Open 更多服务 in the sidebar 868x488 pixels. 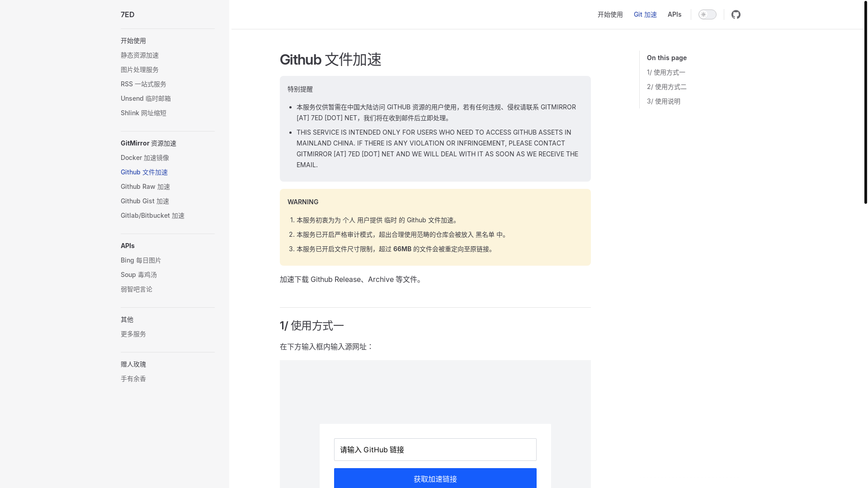[x=133, y=334]
